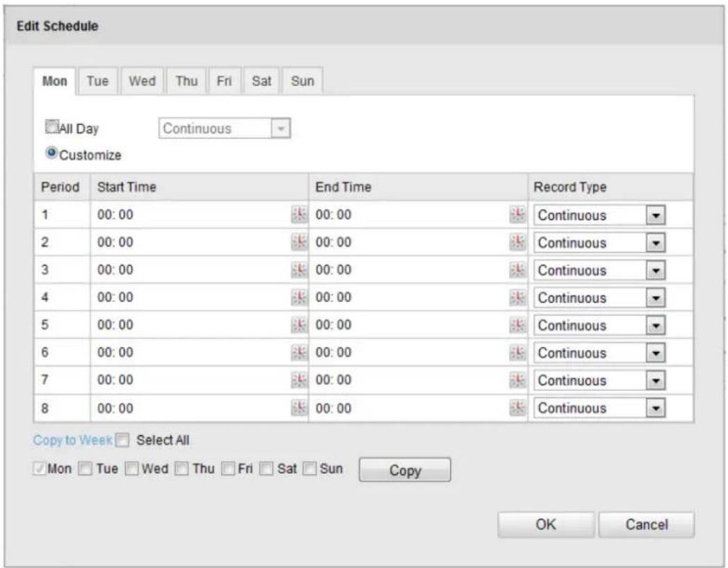Open time picker for period 6 start time
The width and height of the screenshot is (728, 568).
click(299, 352)
